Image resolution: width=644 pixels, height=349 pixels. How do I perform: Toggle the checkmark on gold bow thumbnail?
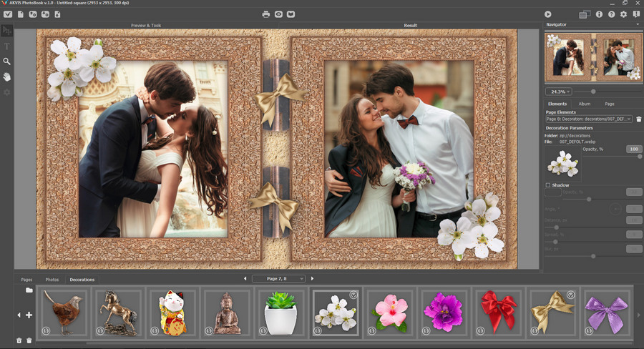pyautogui.click(x=571, y=295)
